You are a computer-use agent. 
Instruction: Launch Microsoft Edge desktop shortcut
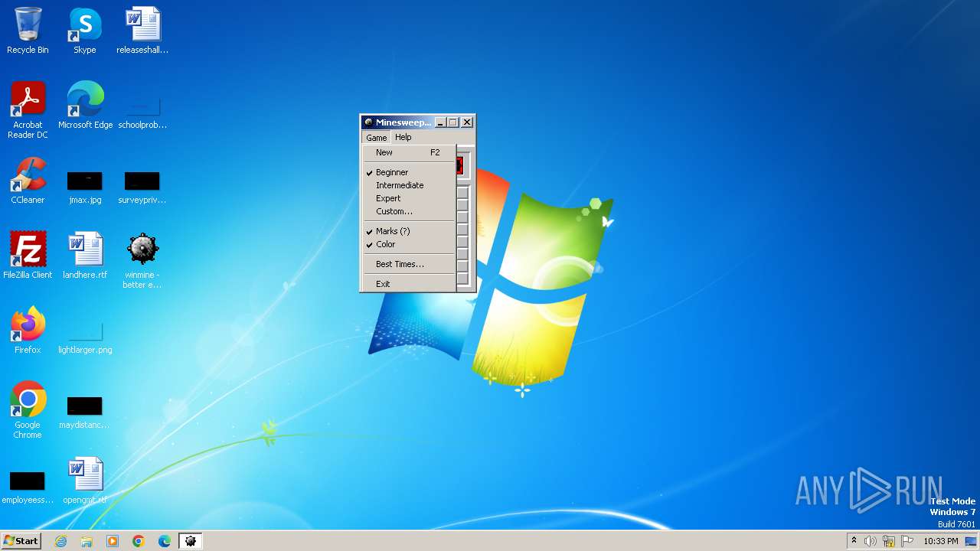click(x=85, y=105)
